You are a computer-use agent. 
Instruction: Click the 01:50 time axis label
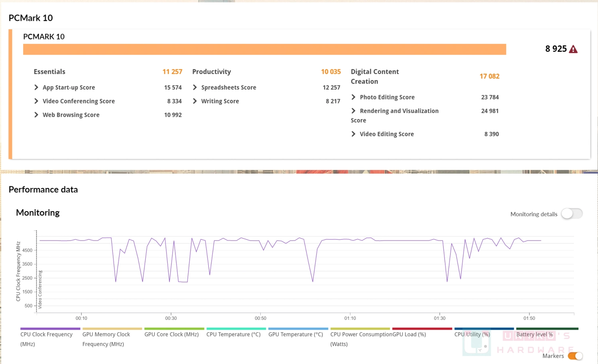click(x=529, y=318)
